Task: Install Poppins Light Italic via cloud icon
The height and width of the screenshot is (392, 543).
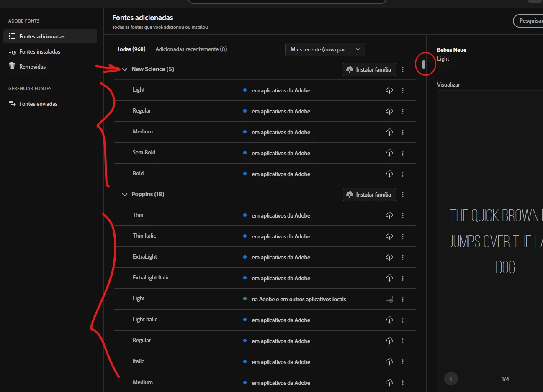Action: click(x=389, y=320)
